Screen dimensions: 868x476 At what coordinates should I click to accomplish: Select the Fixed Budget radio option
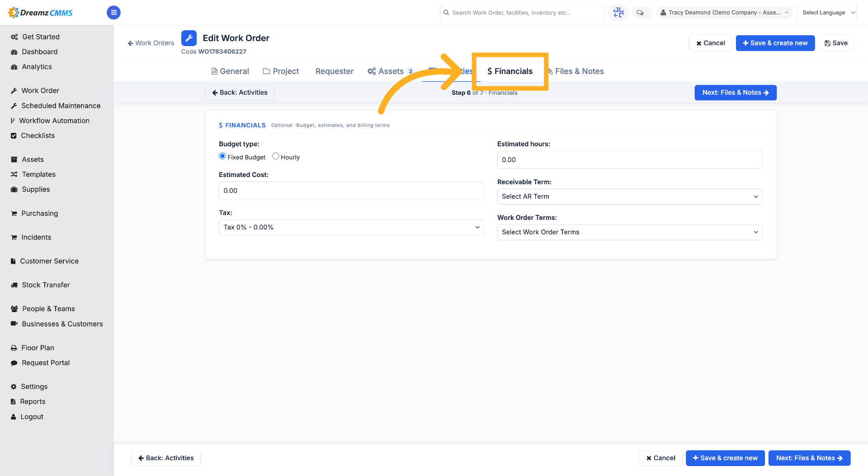click(222, 156)
